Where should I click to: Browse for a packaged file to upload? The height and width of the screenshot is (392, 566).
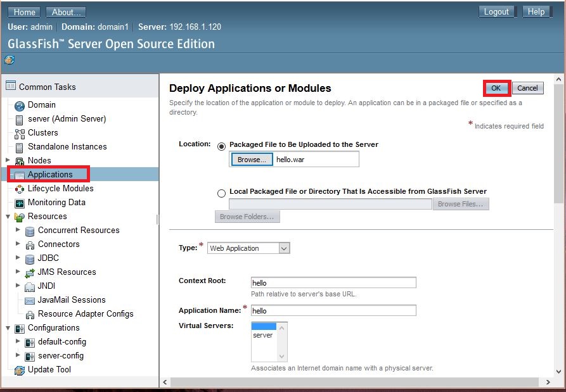[x=252, y=160]
